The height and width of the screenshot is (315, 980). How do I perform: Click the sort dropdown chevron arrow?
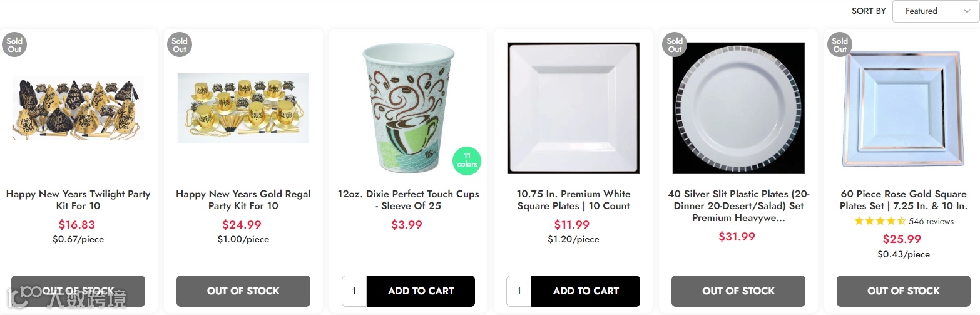coord(967,11)
